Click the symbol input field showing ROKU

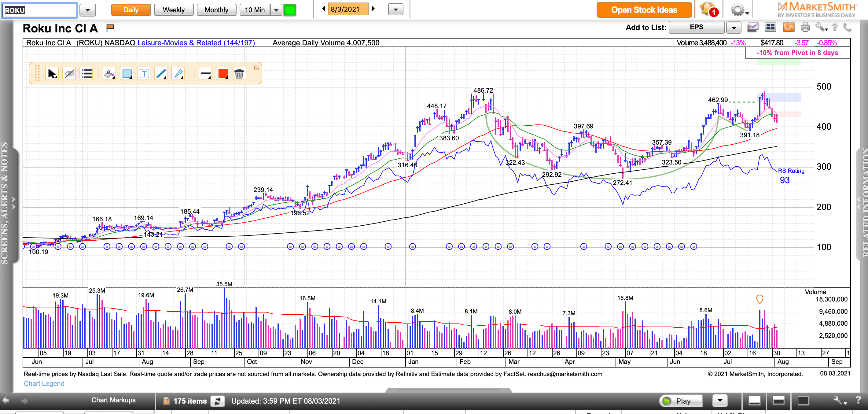pyautogui.click(x=40, y=10)
